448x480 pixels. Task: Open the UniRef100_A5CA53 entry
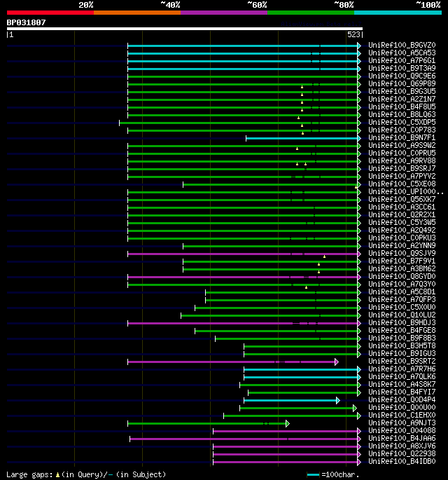(402, 53)
